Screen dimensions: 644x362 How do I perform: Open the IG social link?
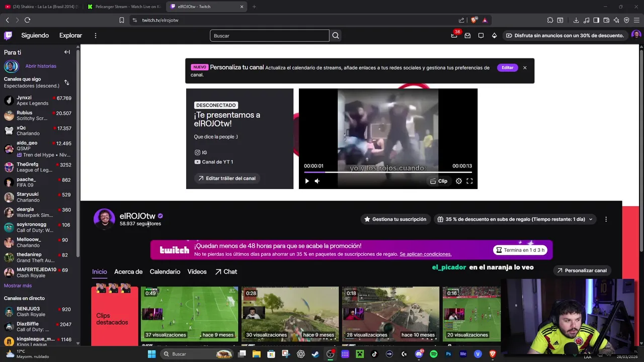click(x=201, y=152)
